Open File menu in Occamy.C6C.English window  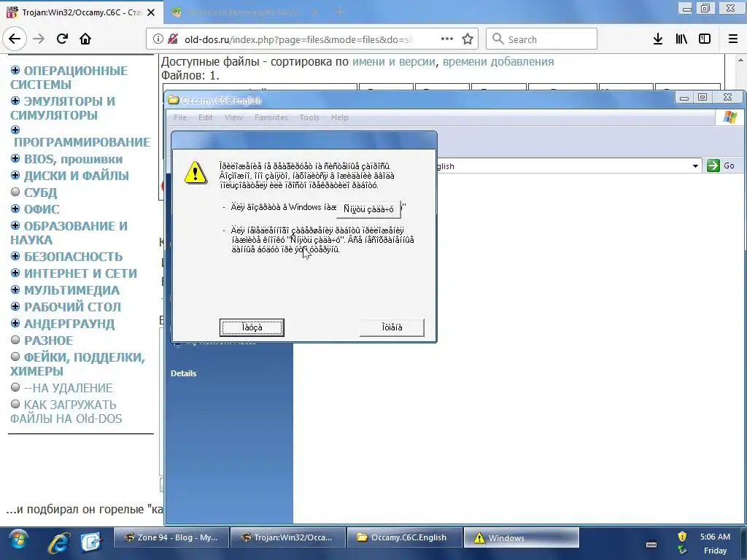coord(180,117)
